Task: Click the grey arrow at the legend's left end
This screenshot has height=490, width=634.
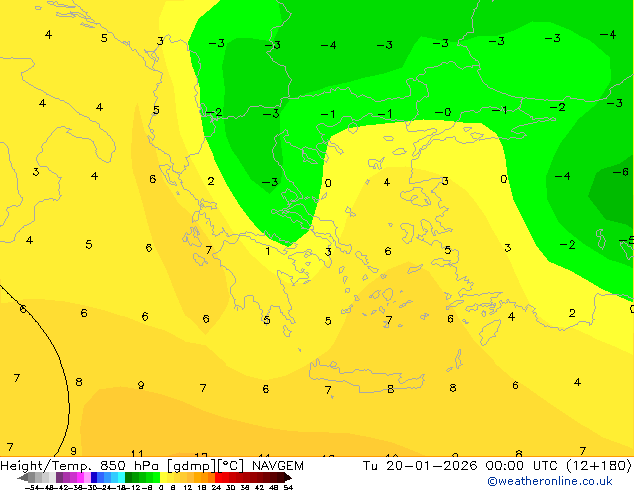Action: (x=23, y=477)
